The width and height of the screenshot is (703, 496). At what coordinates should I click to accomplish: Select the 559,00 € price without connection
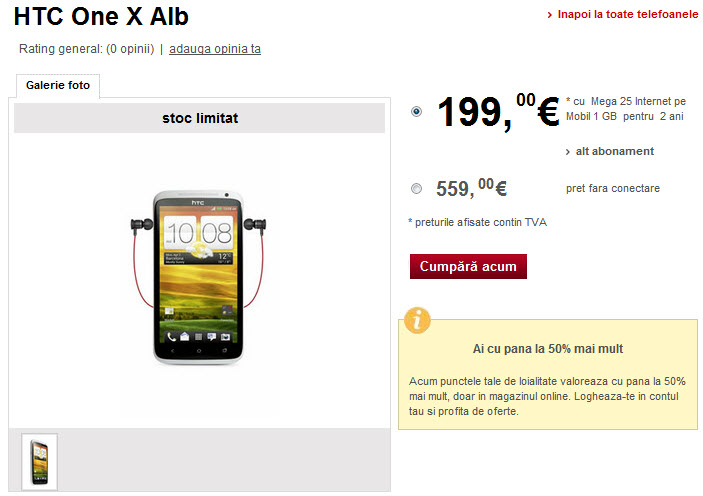417,188
